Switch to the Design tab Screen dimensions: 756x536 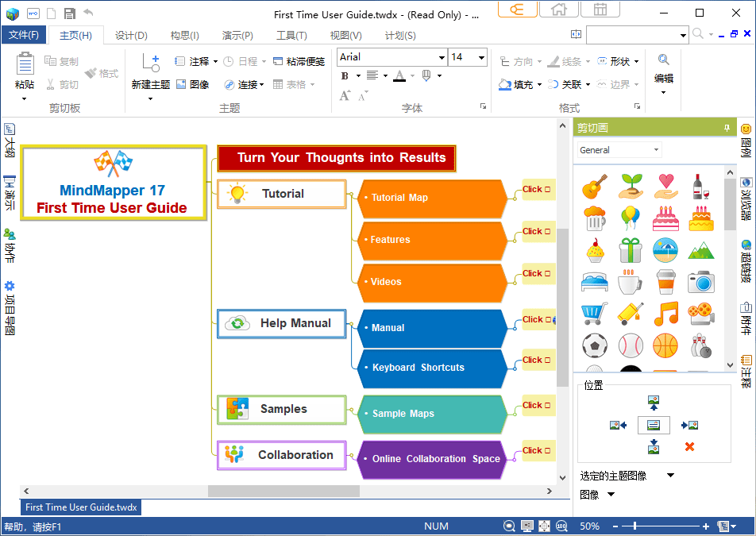pos(131,35)
